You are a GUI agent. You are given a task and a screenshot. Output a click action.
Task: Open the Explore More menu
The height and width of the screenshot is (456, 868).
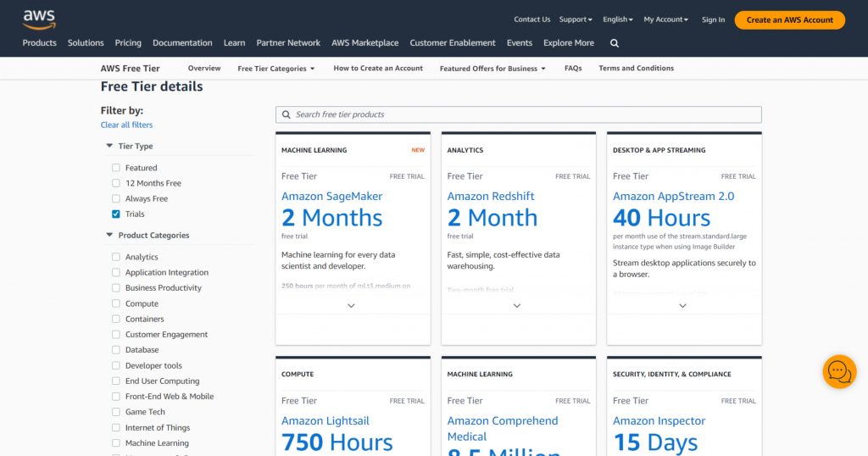569,42
